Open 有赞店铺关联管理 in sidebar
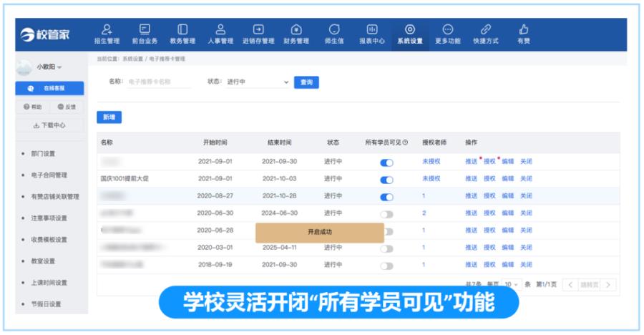Viewport: 644px width, 335px height. (x=55, y=196)
